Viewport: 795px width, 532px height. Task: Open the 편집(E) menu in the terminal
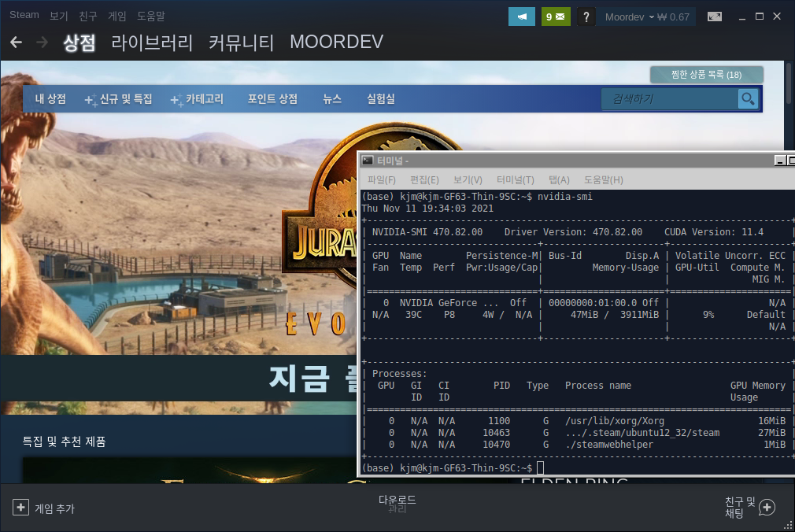tap(424, 180)
